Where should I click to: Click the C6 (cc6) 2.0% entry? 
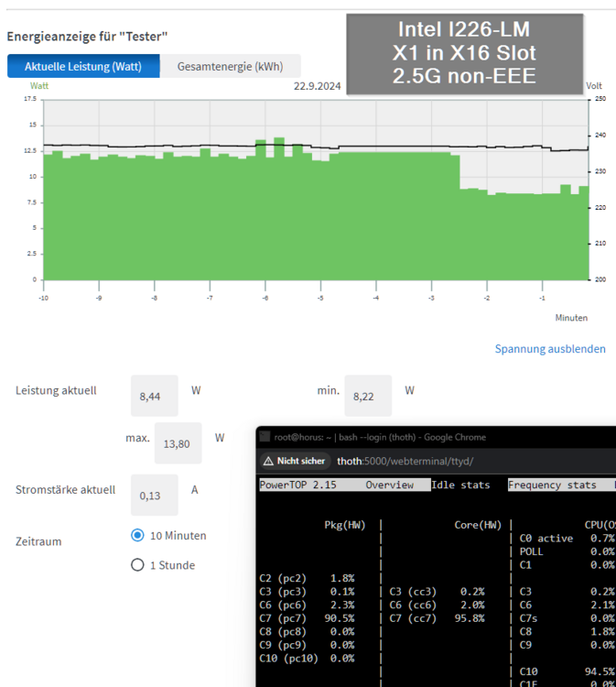click(437, 605)
